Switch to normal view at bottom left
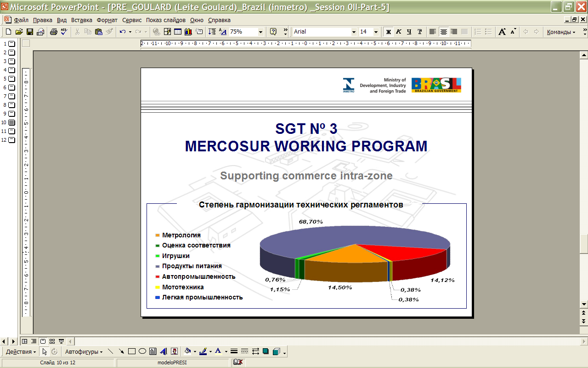The image size is (588, 368). [x=25, y=341]
